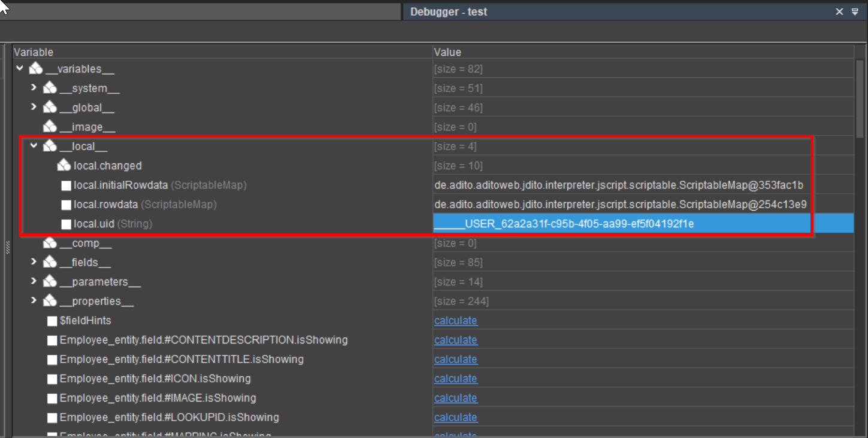Check the box beside Employee_entity.field.#ICON.isShowing

[52, 378]
